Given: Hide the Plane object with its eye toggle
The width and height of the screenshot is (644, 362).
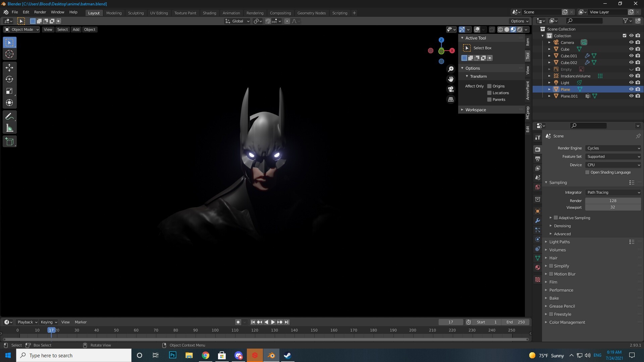Looking at the screenshot, I should pos(632,89).
